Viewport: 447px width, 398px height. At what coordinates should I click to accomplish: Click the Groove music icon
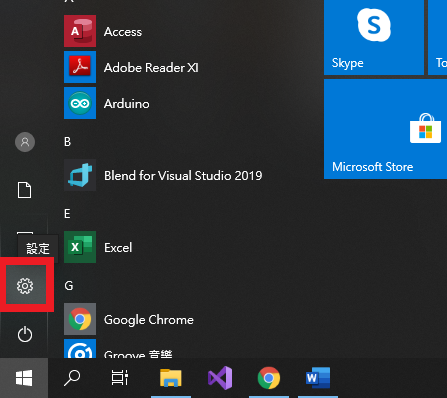point(80,349)
